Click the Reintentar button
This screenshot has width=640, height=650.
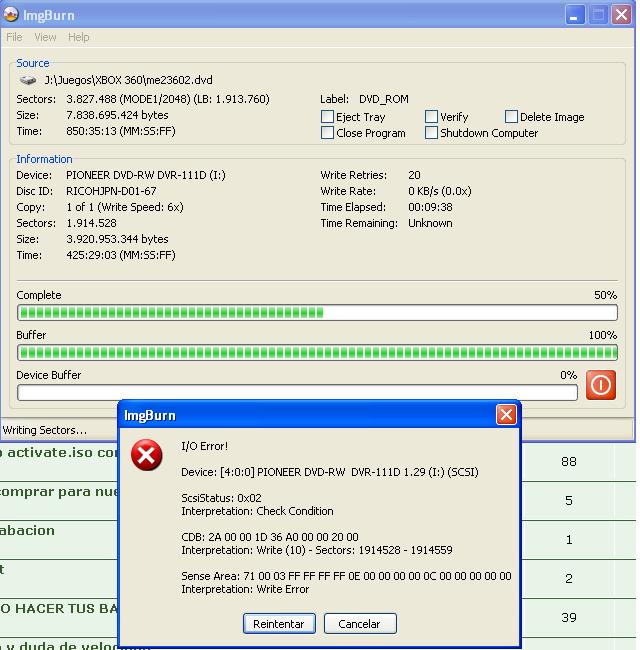(x=279, y=623)
